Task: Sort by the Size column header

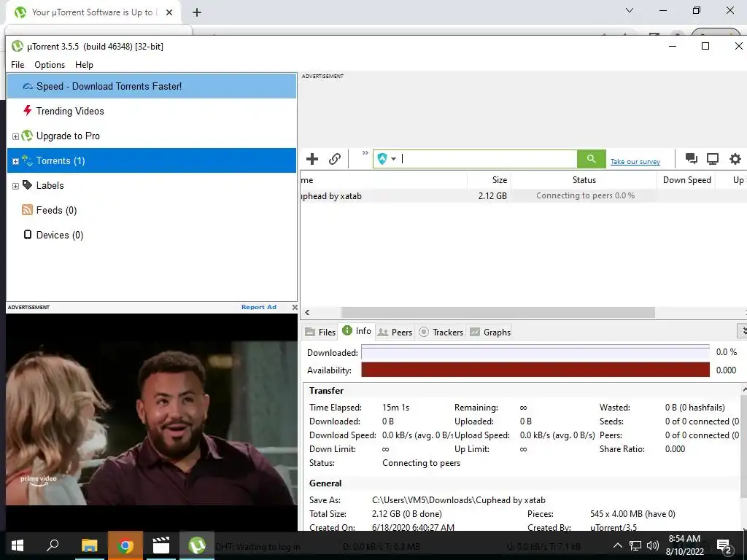Action: [x=489, y=179]
